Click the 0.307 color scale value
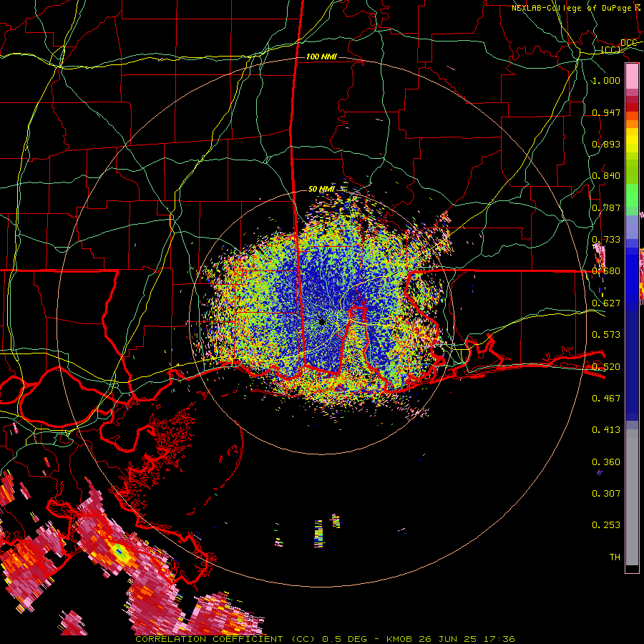 (606, 494)
